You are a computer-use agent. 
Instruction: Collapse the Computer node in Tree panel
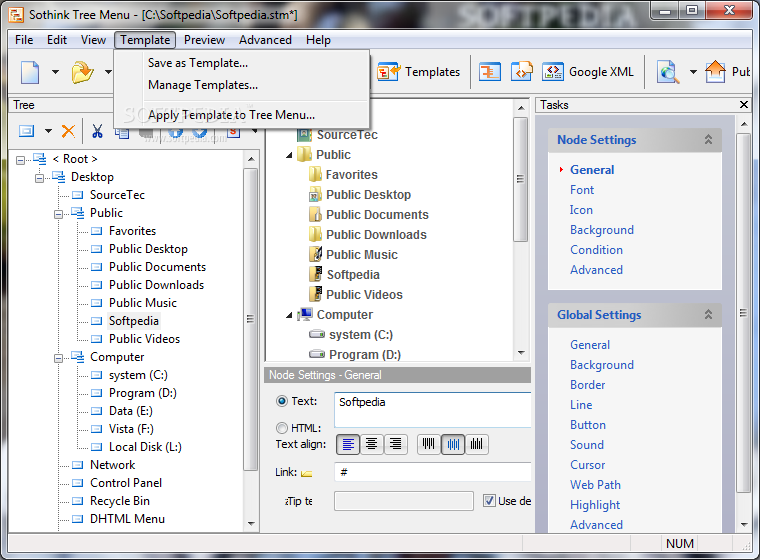pos(58,358)
